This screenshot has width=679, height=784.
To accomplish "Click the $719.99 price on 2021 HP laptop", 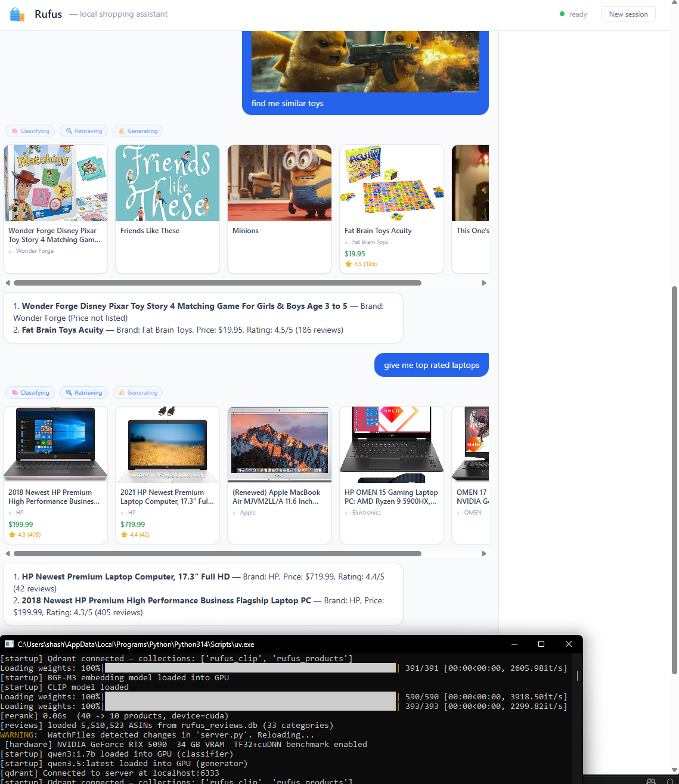I will pyautogui.click(x=132, y=525).
